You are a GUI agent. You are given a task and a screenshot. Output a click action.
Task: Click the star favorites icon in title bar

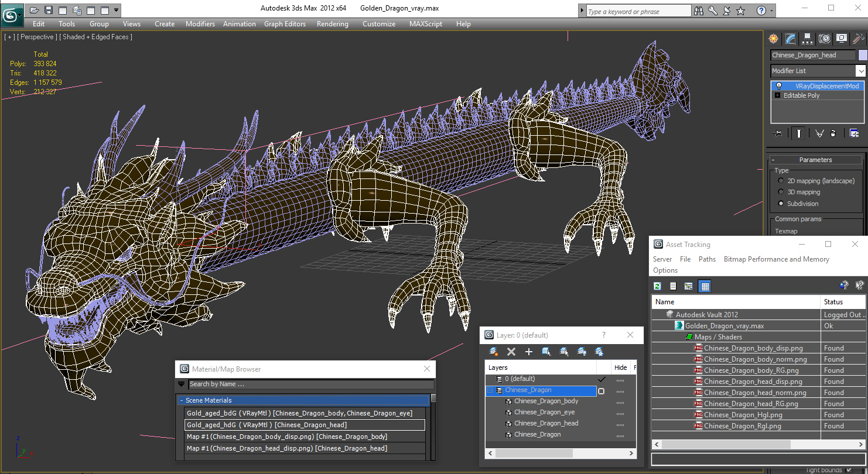tap(741, 11)
